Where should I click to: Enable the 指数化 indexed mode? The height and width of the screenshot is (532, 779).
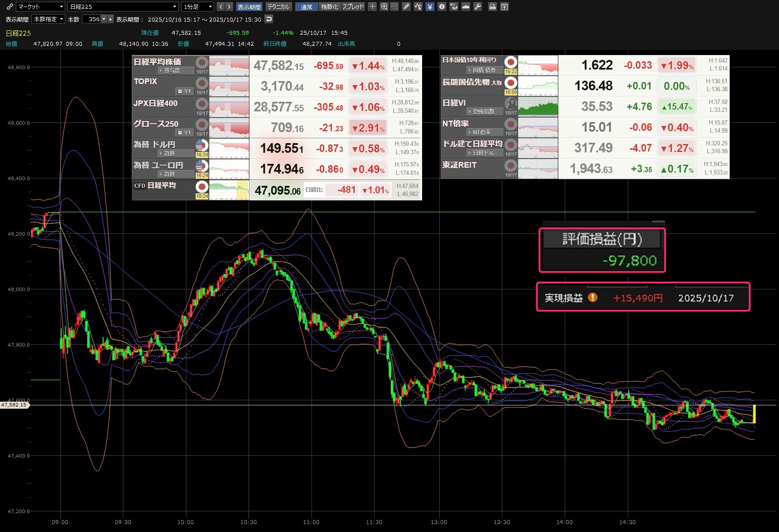329,7
